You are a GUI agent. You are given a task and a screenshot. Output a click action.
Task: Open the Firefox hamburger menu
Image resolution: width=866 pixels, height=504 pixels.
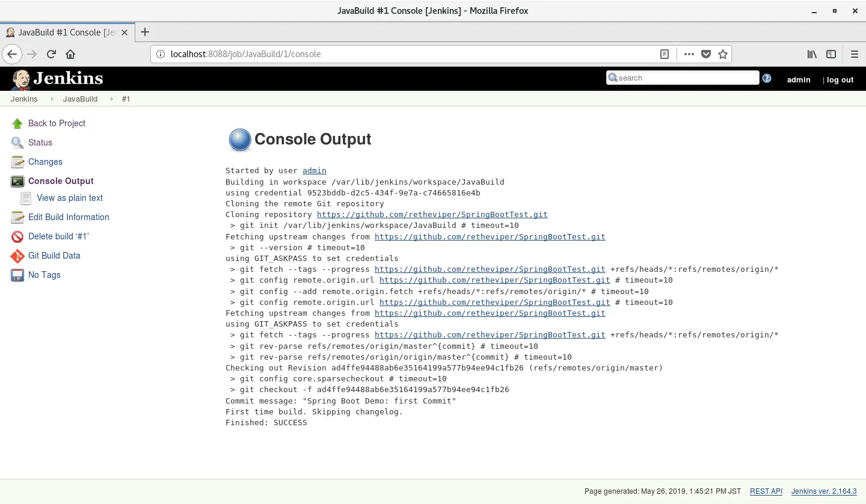[x=854, y=54]
